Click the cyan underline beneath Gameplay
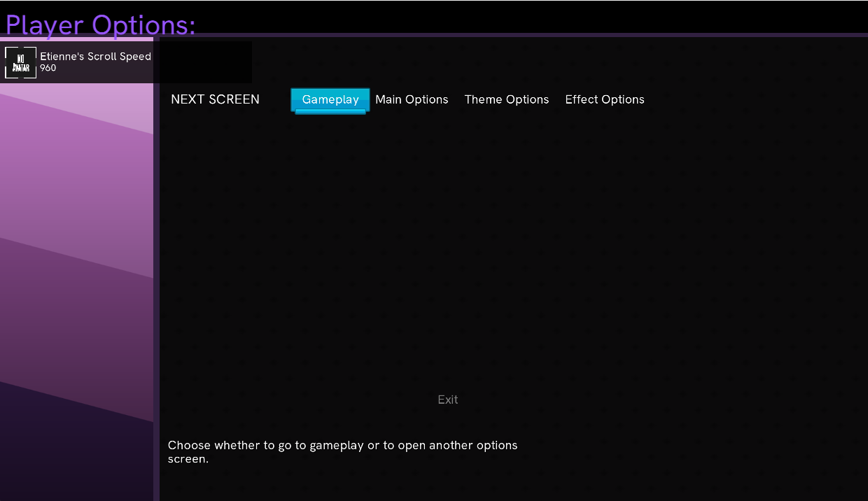This screenshot has height=501, width=868. click(330, 112)
